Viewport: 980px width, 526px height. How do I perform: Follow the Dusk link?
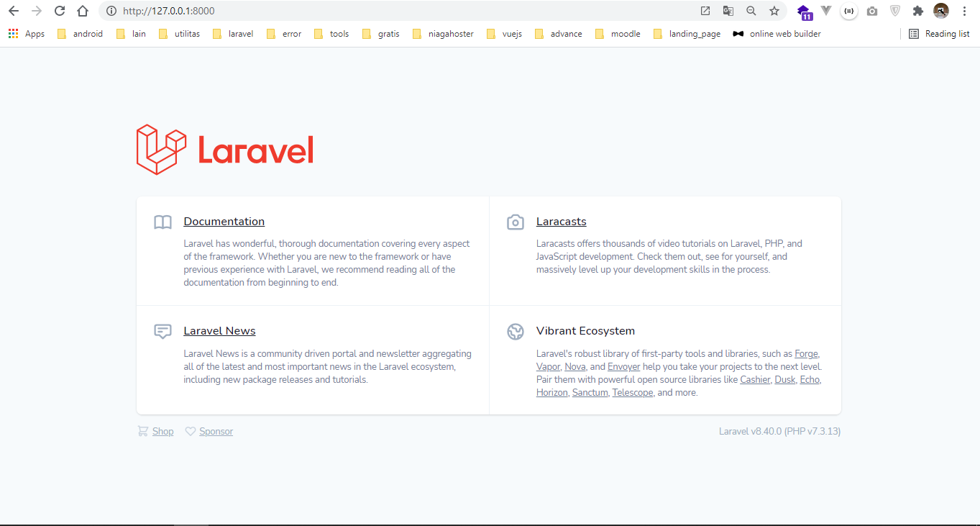pyautogui.click(x=784, y=380)
